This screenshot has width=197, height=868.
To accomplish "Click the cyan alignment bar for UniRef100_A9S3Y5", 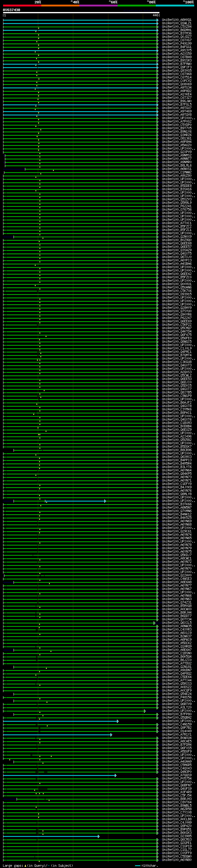I will tap(80, 50).
